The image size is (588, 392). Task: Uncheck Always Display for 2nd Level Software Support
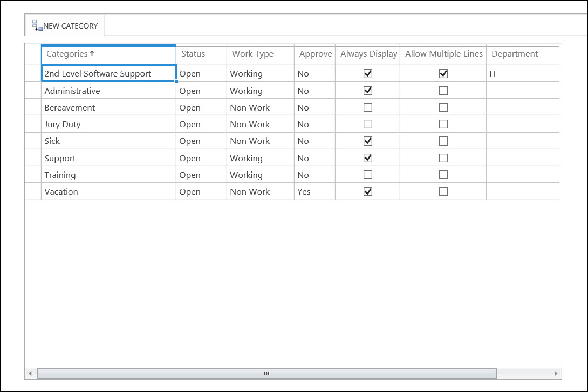pos(368,73)
